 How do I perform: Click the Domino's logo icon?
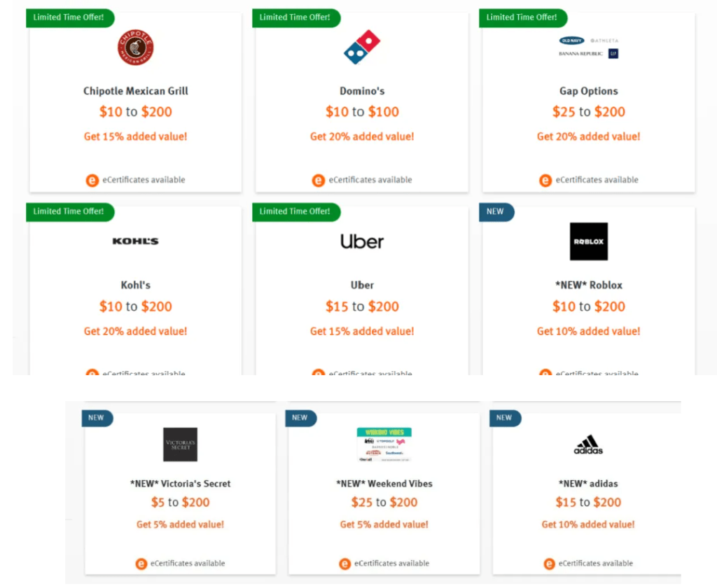pos(362,48)
